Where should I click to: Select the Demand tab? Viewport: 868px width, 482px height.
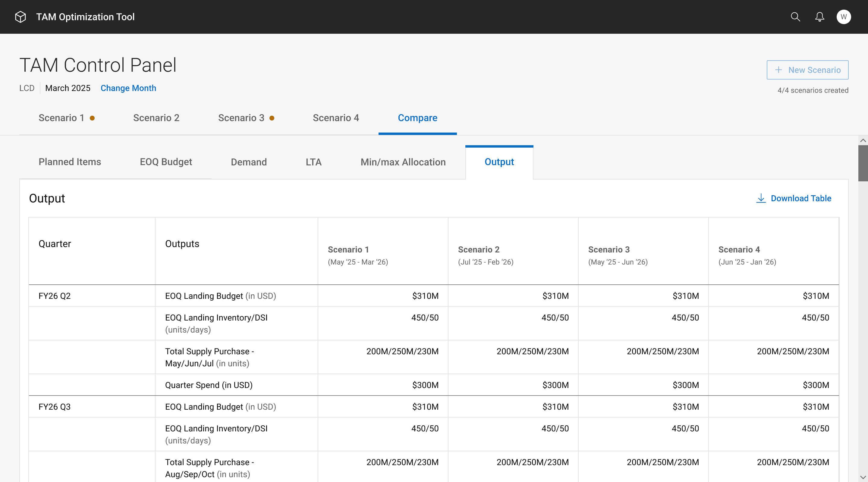pos(249,162)
